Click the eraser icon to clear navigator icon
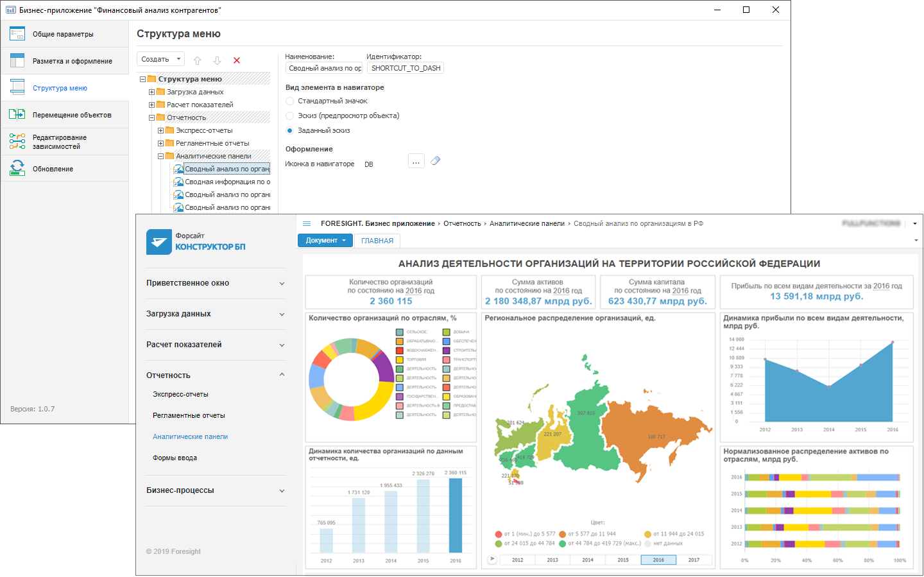 point(436,161)
